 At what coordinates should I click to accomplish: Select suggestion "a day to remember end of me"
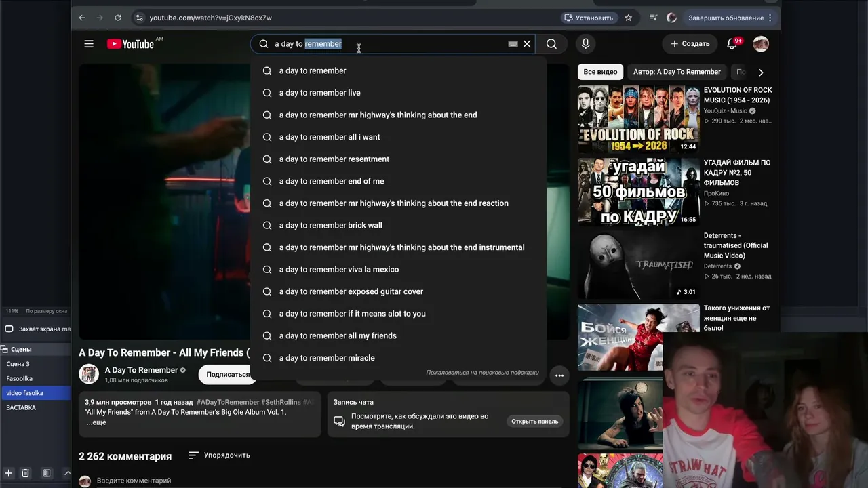[x=398, y=181]
